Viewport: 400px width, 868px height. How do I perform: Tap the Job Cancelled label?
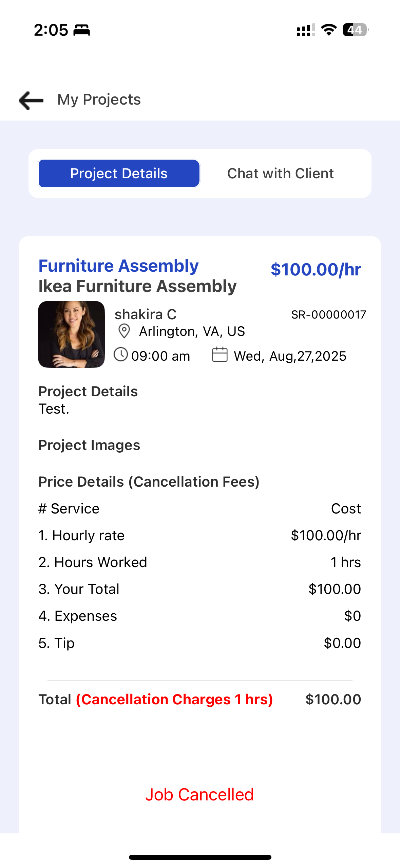pyautogui.click(x=199, y=795)
